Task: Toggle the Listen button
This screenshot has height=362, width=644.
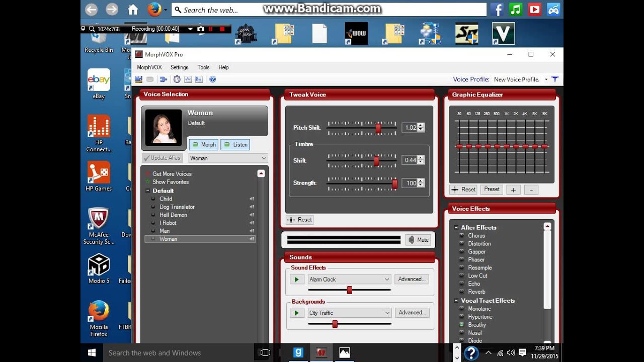Action: point(235,144)
